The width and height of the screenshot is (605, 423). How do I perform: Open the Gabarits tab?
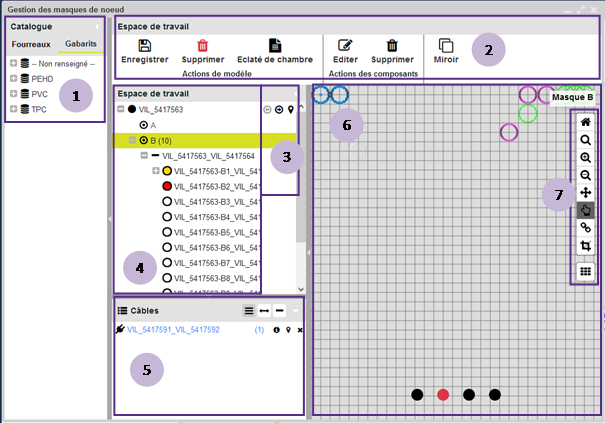(x=81, y=45)
